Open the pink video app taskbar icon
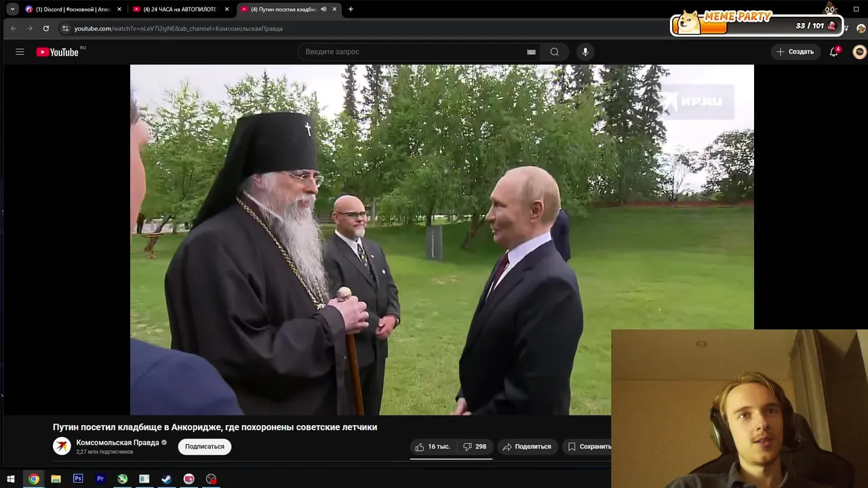The height and width of the screenshot is (488, 868). click(189, 479)
